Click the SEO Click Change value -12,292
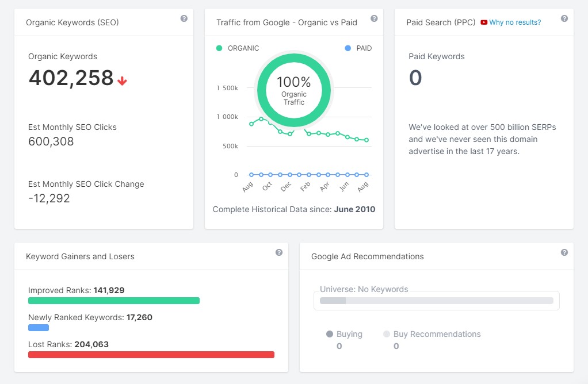The image size is (588, 384). [49, 198]
